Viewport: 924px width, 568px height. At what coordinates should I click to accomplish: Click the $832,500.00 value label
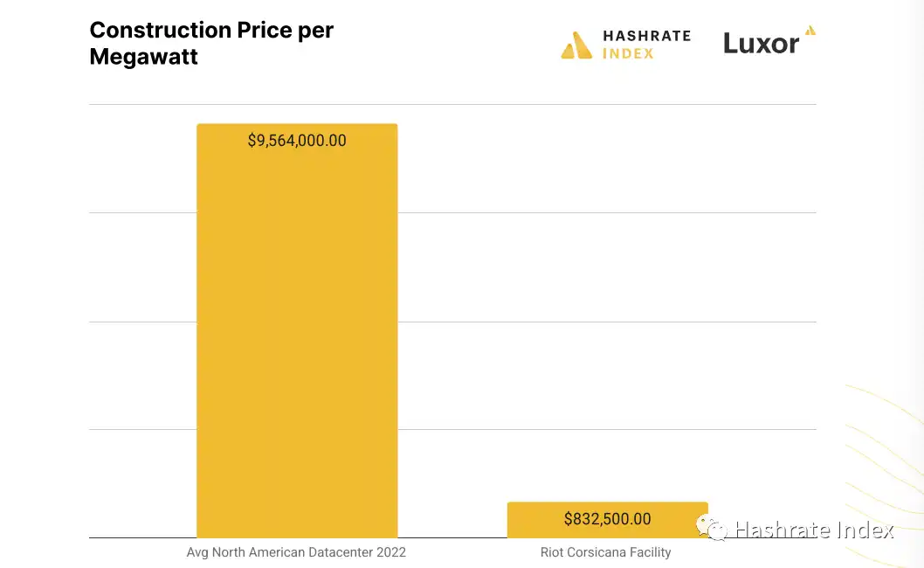607,519
